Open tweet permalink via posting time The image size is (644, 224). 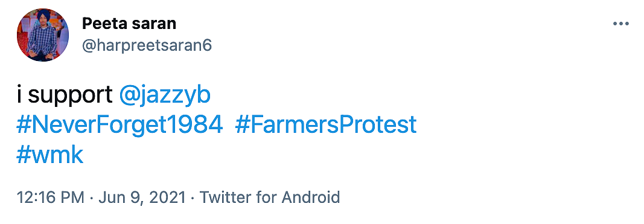50,197
